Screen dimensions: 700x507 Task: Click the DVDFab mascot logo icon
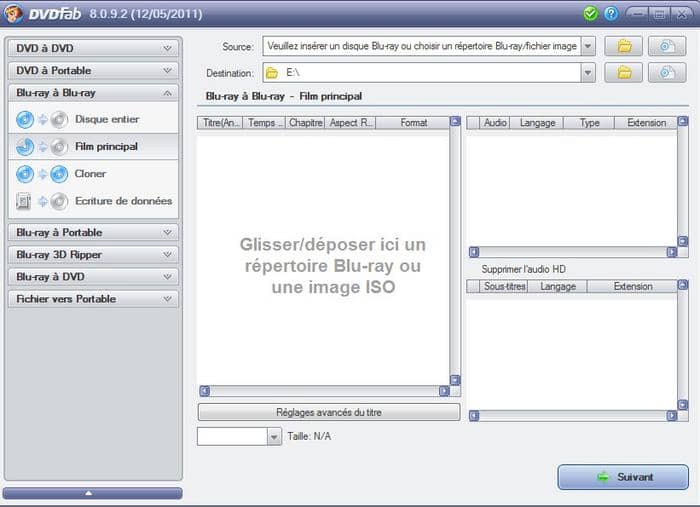tap(13, 13)
